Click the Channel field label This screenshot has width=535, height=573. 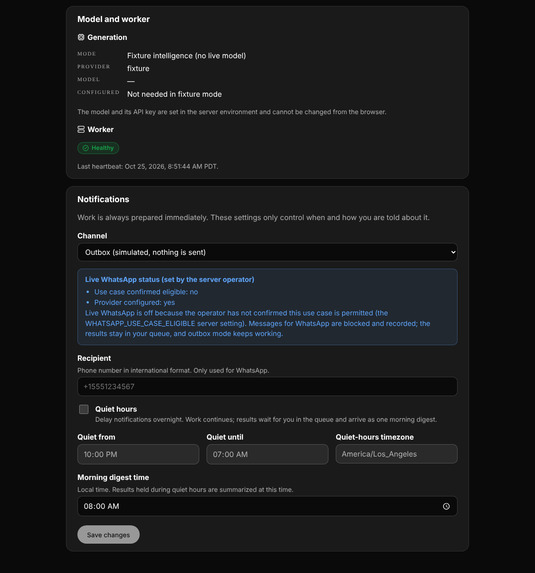pyautogui.click(x=92, y=236)
